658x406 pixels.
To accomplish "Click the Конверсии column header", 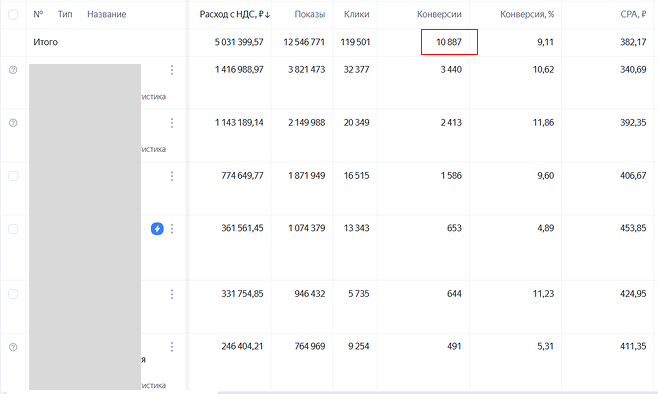I will point(439,15).
